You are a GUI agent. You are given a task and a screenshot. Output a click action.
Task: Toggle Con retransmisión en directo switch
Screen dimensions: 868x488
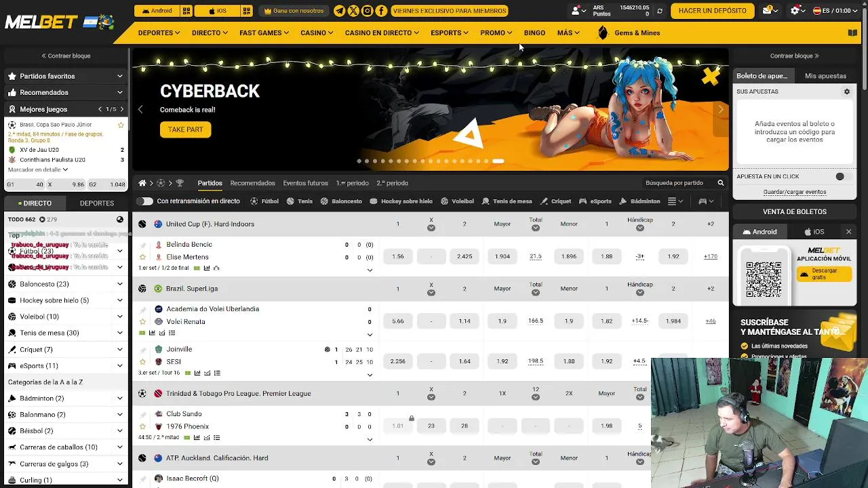(x=144, y=201)
